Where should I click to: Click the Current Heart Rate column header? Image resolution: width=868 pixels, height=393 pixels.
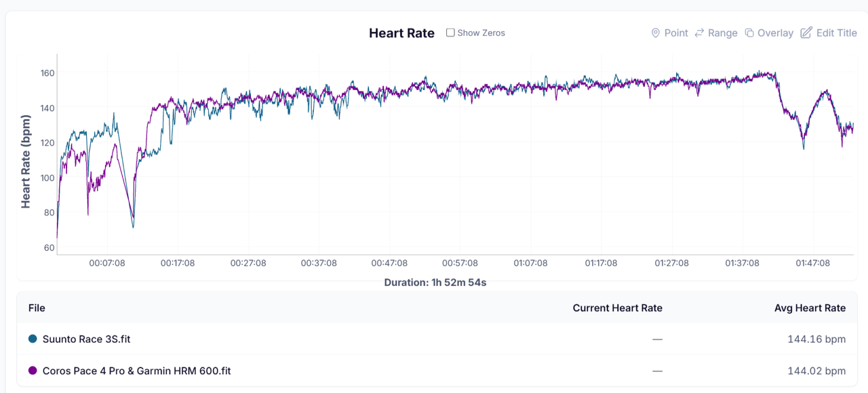tap(618, 308)
